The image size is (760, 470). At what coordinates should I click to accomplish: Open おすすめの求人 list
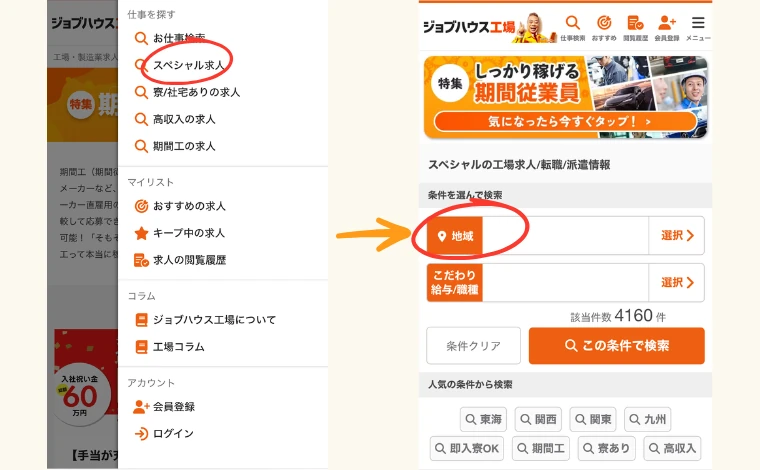pos(190,206)
